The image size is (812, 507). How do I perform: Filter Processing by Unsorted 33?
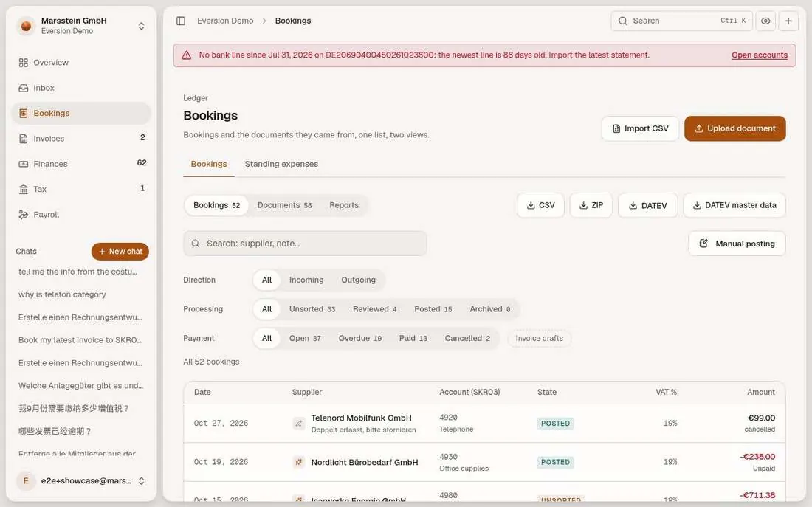312,309
